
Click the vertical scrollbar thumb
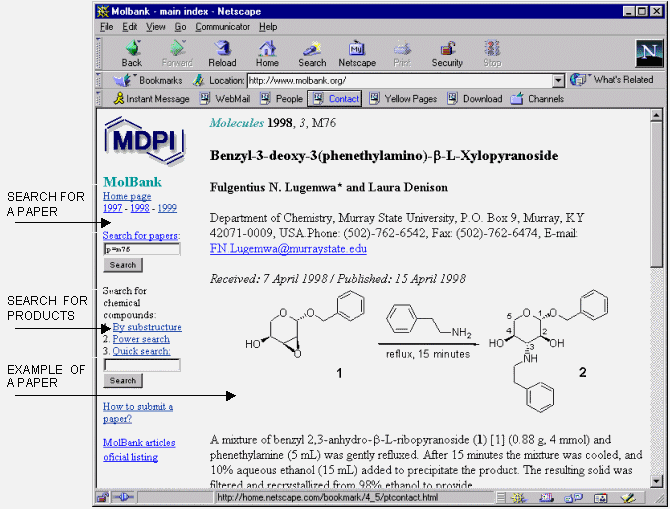pyautogui.click(x=656, y=194)
